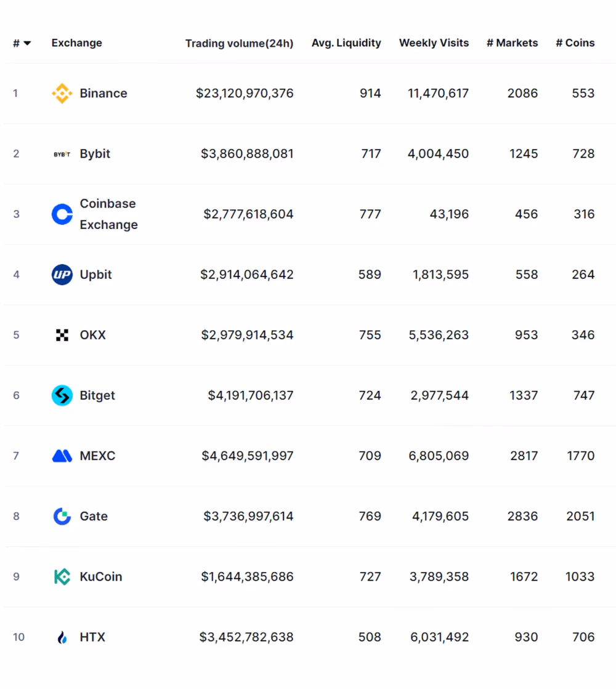This screenshot has height=689, width=616.
Task: Click rank number 10 in HTX row
Action: [x=18, y=637]
